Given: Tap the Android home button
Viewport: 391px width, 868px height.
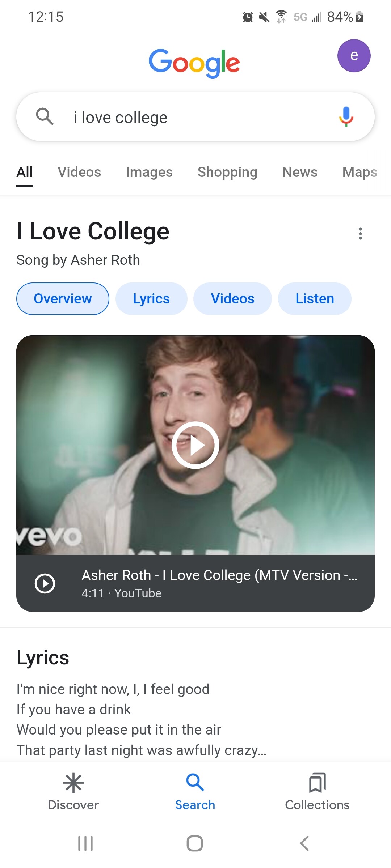Looking at the screenshot, I should (x=195, y=843).
